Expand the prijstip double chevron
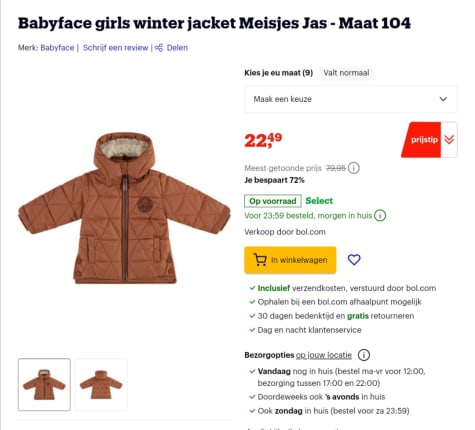The width and height of the screenshot is (475, 430). tap(449, 140)
